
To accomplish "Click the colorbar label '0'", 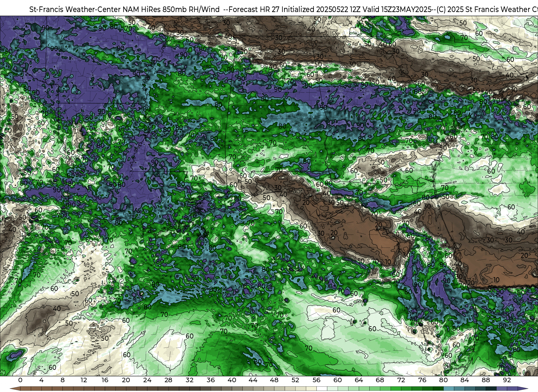I will tap(20, 380).
